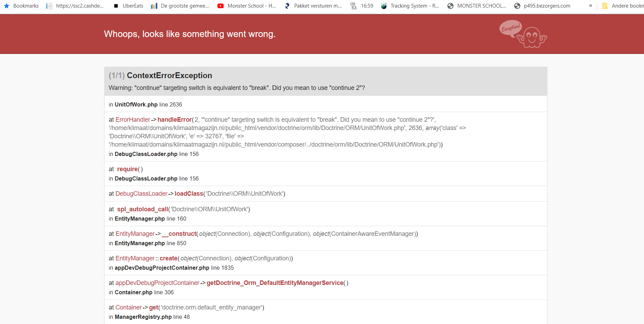The width and height of the screenshot is (644, 324).
Task: Click EntityManager class before __construct
Action: [x=135, y=234]
